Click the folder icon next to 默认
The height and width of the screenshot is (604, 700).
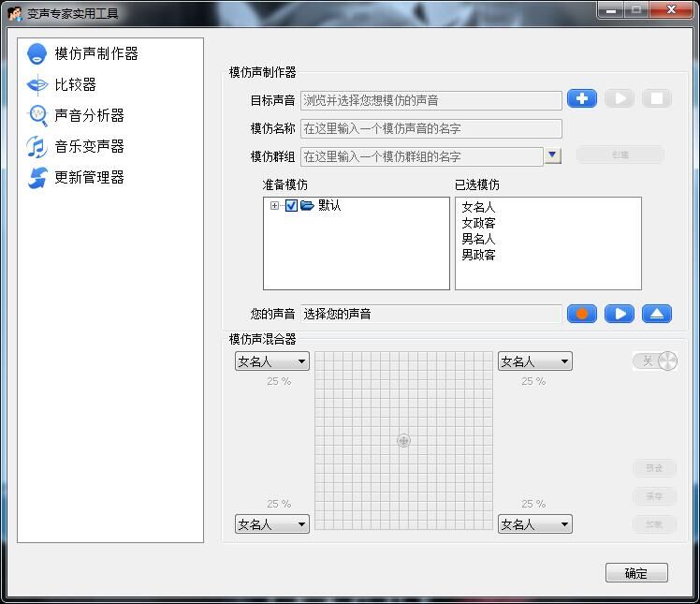307,205
